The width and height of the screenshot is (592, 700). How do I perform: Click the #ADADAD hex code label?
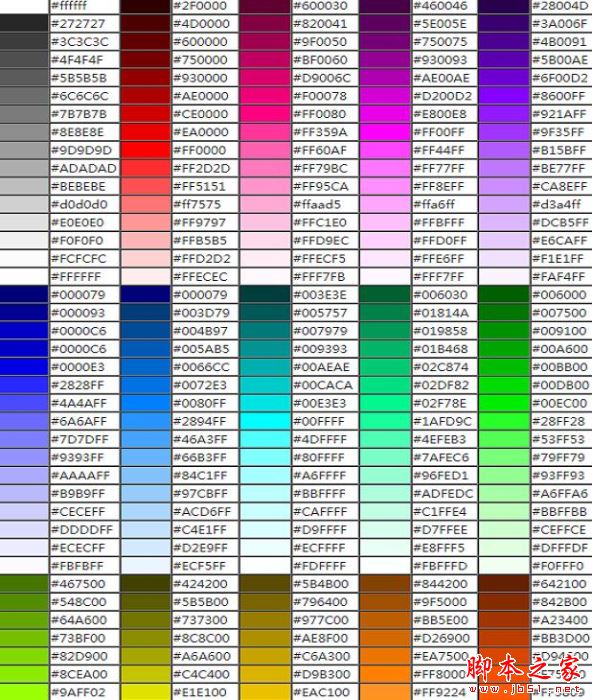point(84,168)
